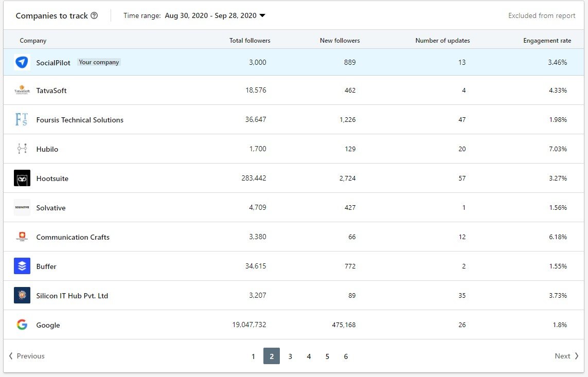Click Google's new followers 475,168

pos(344,325)
